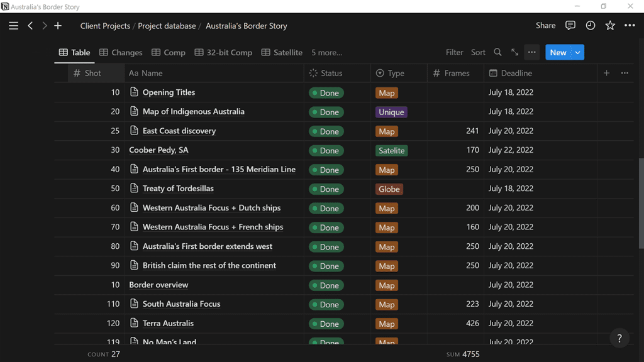Open Border overview row
The image size is (644, 362).
click(x=158, y=285)
